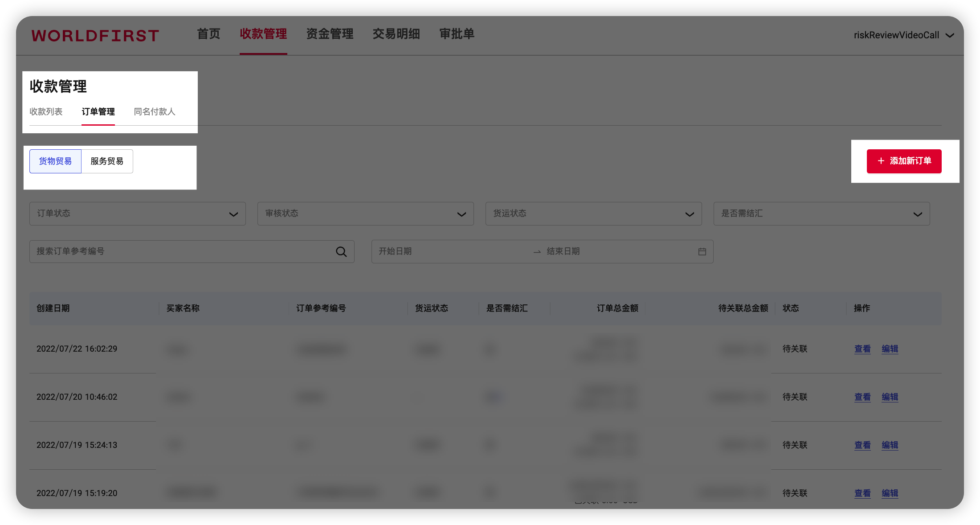This screenshot has width=980, height=525.
Task: Open riskReviewVideoCall account menu
Action: 903,35
